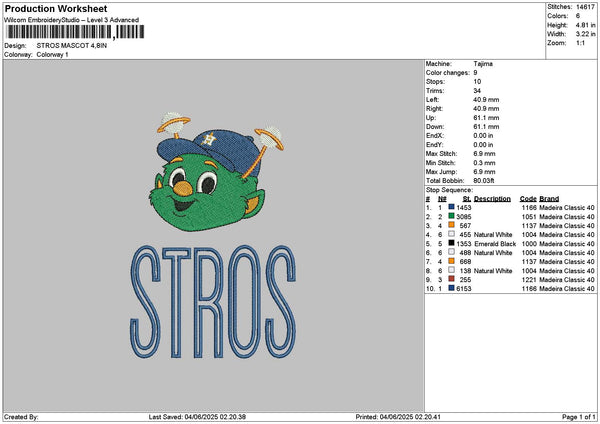Screen dimensions: 600x424
Task: Click 'Natural White' in the 138-stitch row
Action: click(x=493, y=271)
